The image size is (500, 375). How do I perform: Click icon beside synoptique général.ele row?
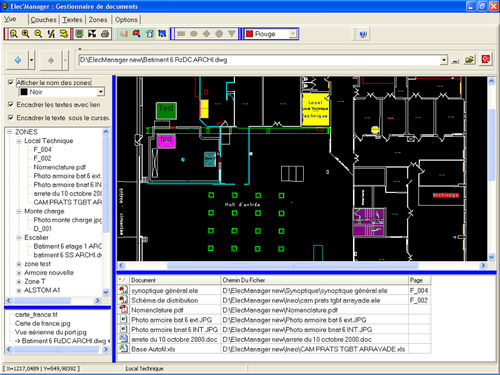point(124,290)
